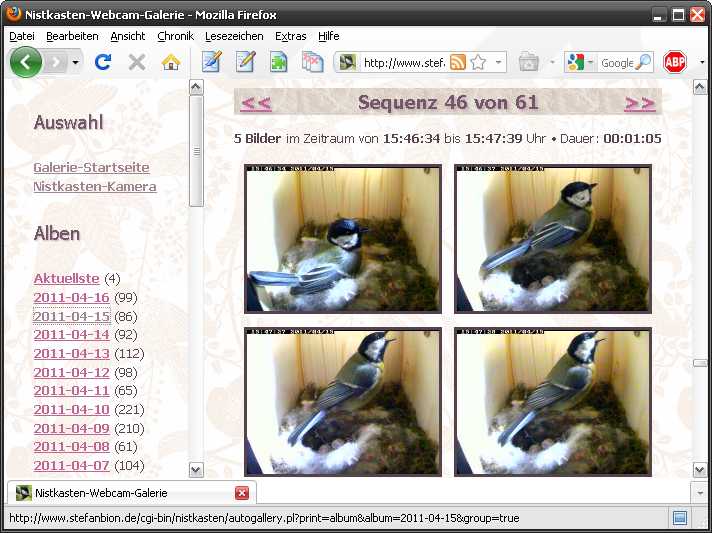Open the first bird thumbnail at 15:46:34
Screen dimensions: 712x533
[343, 239]
